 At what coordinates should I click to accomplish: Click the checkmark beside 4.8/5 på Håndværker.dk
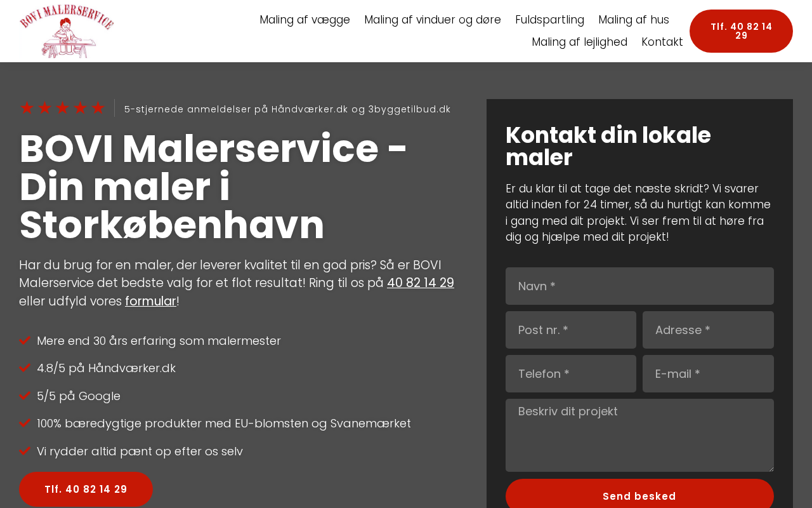point(25,368)
